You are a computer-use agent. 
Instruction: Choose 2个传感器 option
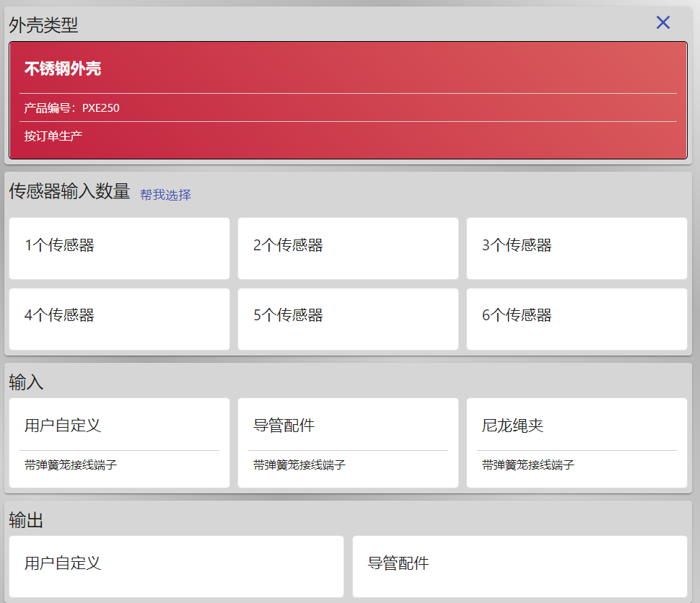click(348, 249)
